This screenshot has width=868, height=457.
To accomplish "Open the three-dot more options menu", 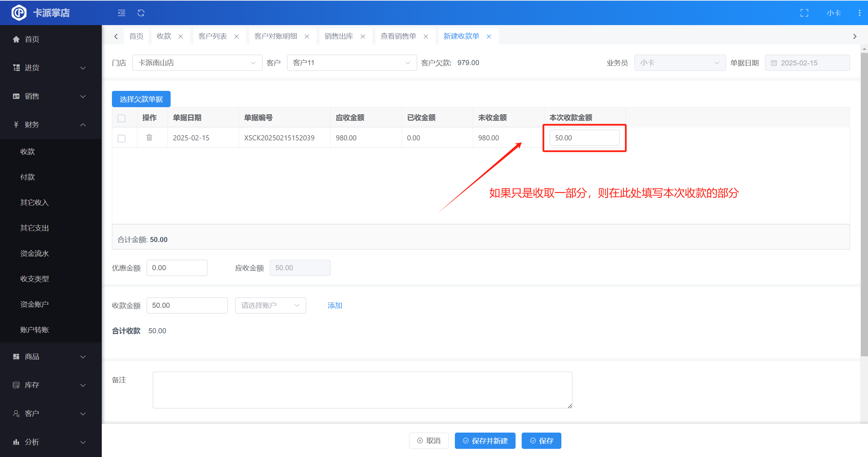I will [x=859, y=13].
